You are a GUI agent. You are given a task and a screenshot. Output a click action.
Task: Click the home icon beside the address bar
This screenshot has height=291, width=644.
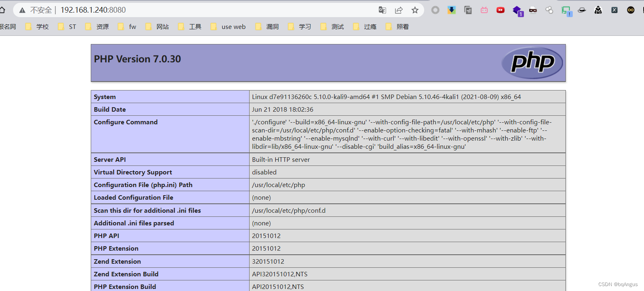click(2, 10)
